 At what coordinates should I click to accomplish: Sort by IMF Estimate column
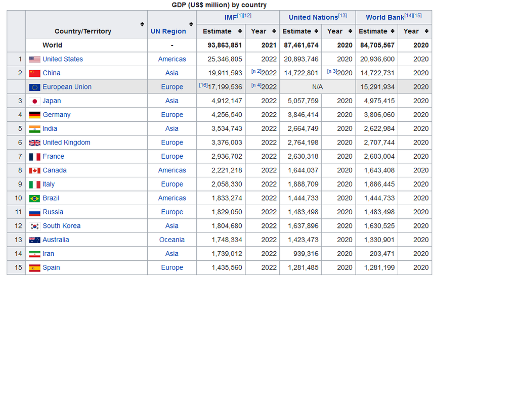tap(240, 31)
